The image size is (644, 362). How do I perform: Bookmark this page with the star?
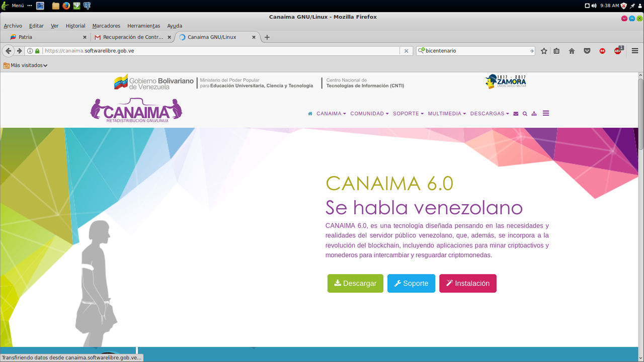tap(544, 51)
